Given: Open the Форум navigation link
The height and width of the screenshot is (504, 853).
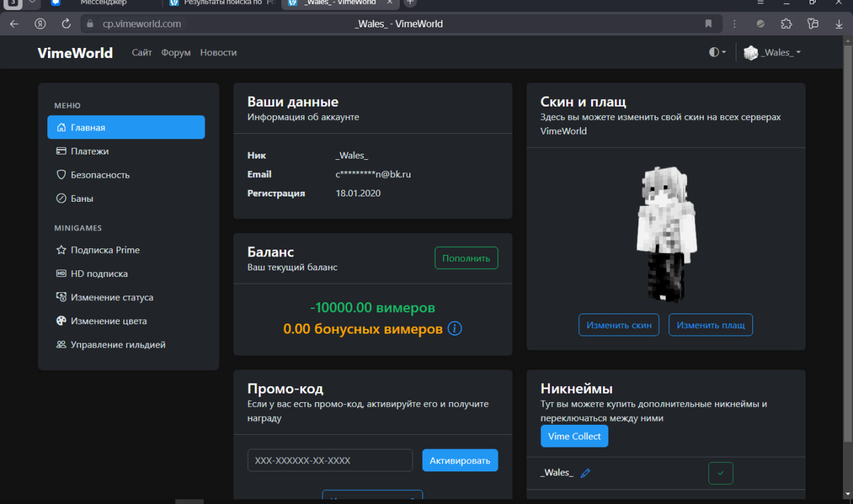Looking at the screenshot, I should (176, 53).
